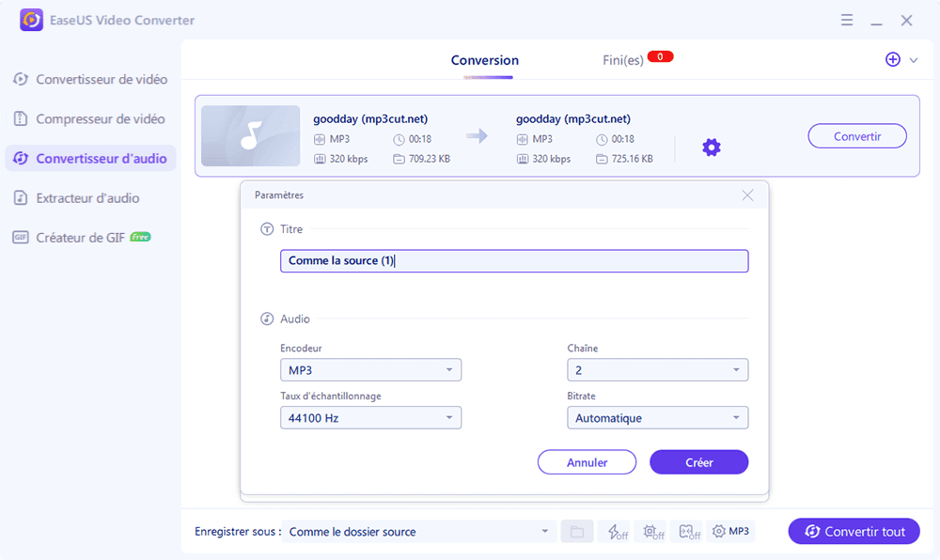Viewport: 940px width, 560px height.
Task: Toggle the merge files off switch
Action: pos(689,532)
